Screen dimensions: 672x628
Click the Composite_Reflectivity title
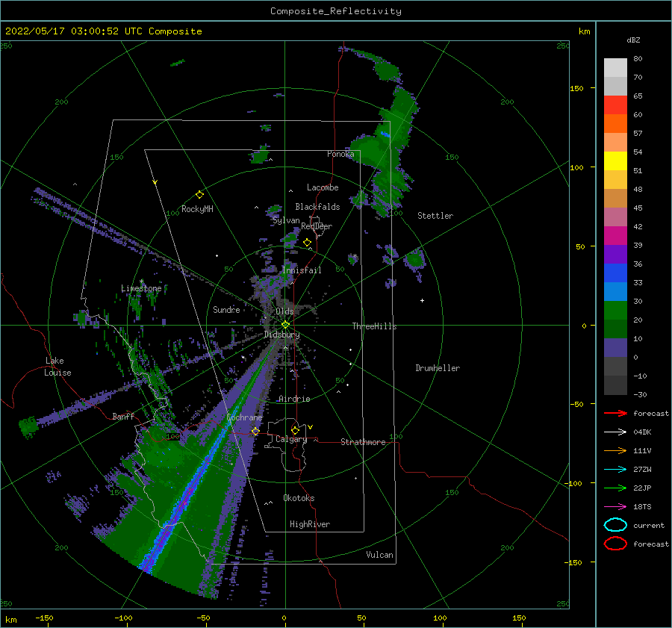pyautogui.click(x=336, y=11)
